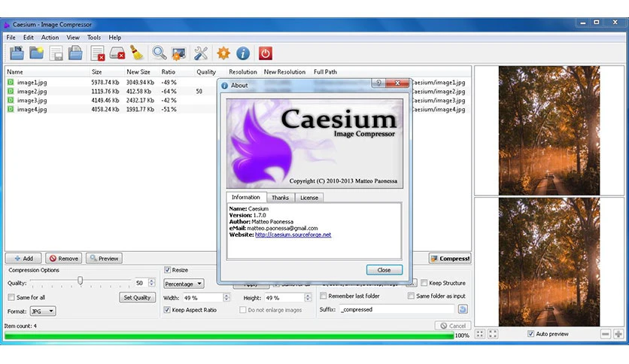
Task: Click the orange gear Updates toolbar icon
Action: (223, 53)
